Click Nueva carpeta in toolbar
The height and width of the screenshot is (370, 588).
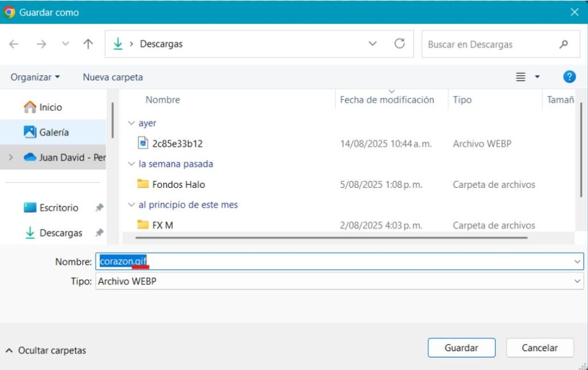[x=113, y=77]
